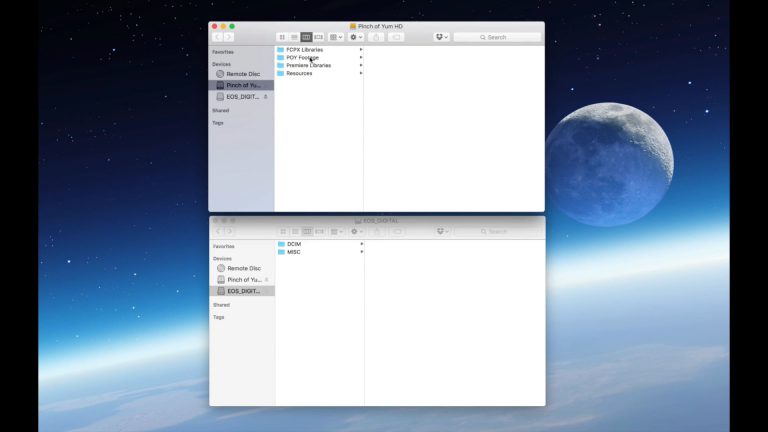The height and width of the screenshot is (432, 768).
Task: Go forward in EOS_DIGITAL window
Action: click(x=230, y=231)
